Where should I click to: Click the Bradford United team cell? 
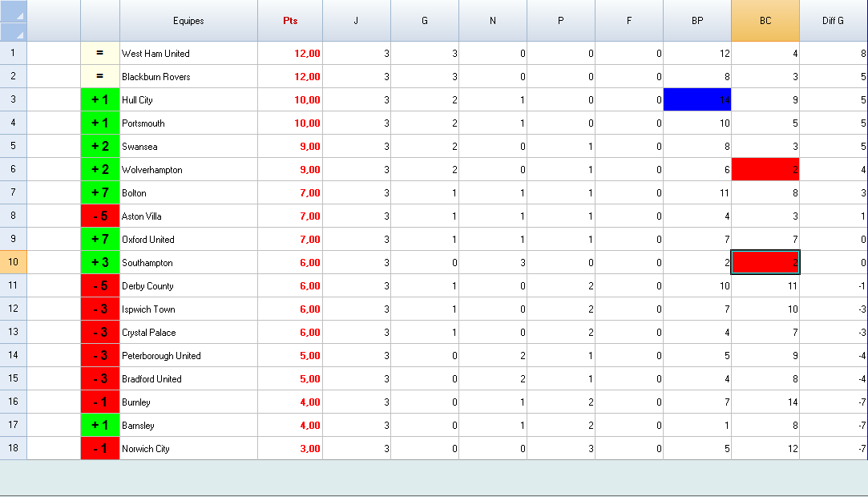188,378
